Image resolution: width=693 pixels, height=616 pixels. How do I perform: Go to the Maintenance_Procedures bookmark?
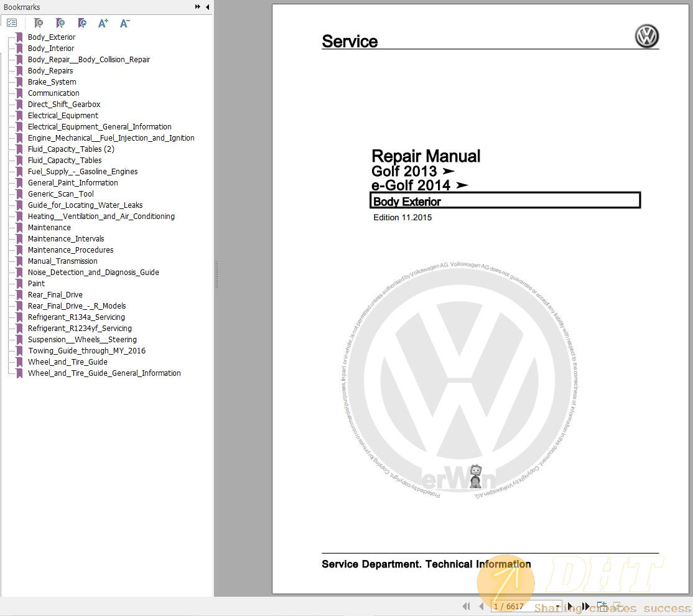coord(71,250)
